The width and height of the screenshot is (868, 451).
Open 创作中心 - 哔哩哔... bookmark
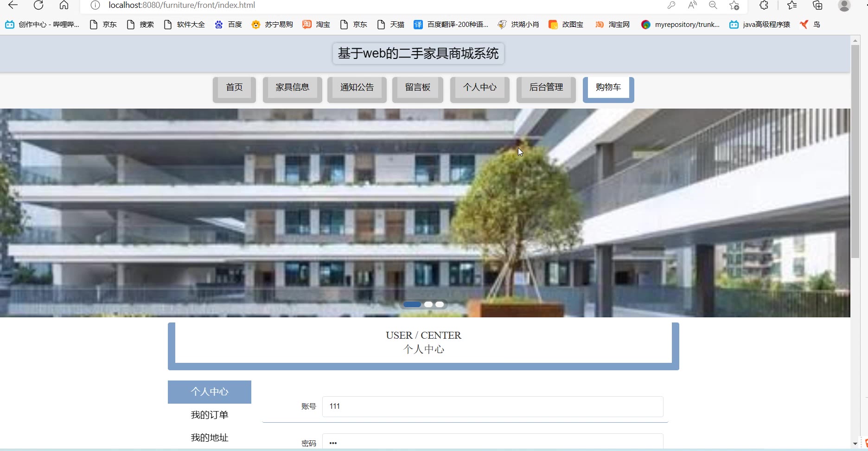point(42,25)
